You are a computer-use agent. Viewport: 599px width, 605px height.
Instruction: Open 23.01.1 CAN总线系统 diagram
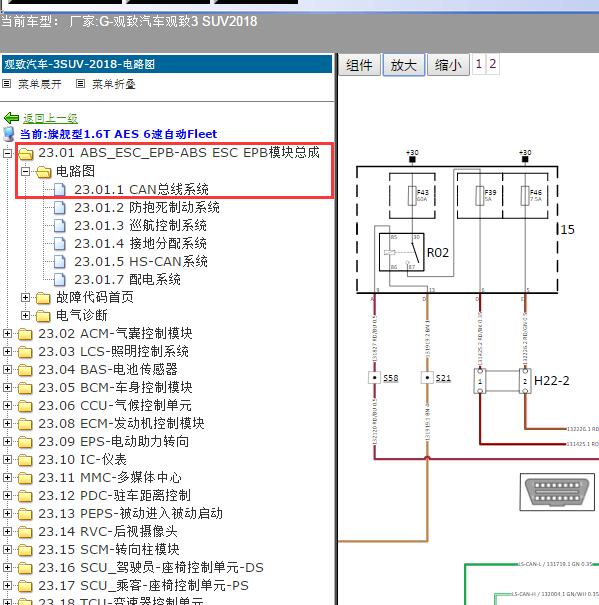(141, 189)
